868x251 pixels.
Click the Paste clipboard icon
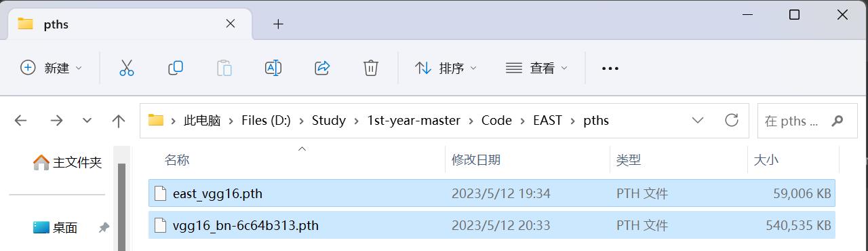pyautogui.click(x=224, y=68)
